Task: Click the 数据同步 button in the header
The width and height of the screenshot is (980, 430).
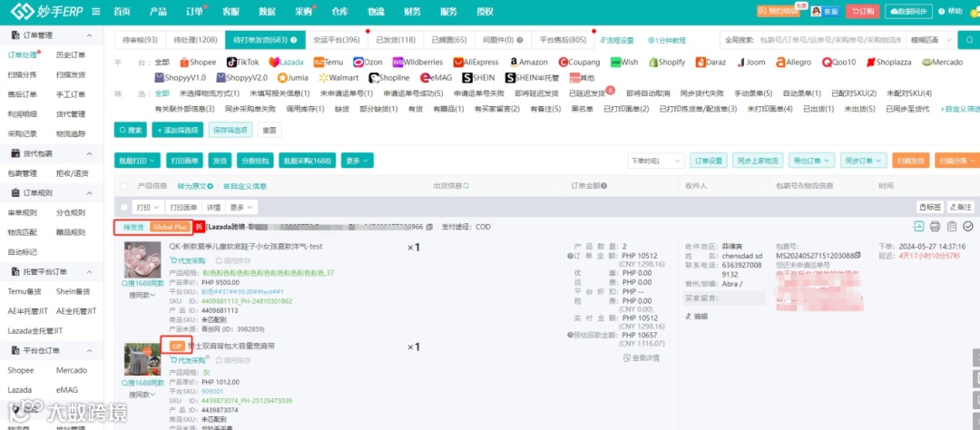Action: pos(910,11)
